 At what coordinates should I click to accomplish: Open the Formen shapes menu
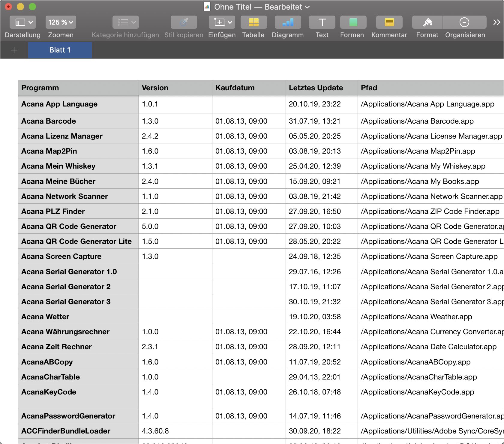click(x=353, y=22)
